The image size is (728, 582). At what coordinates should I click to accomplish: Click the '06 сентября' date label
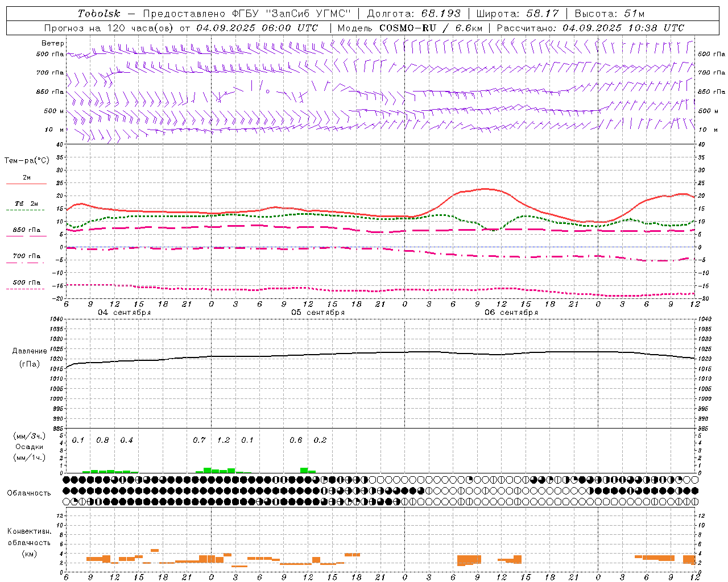coord(511,313)
